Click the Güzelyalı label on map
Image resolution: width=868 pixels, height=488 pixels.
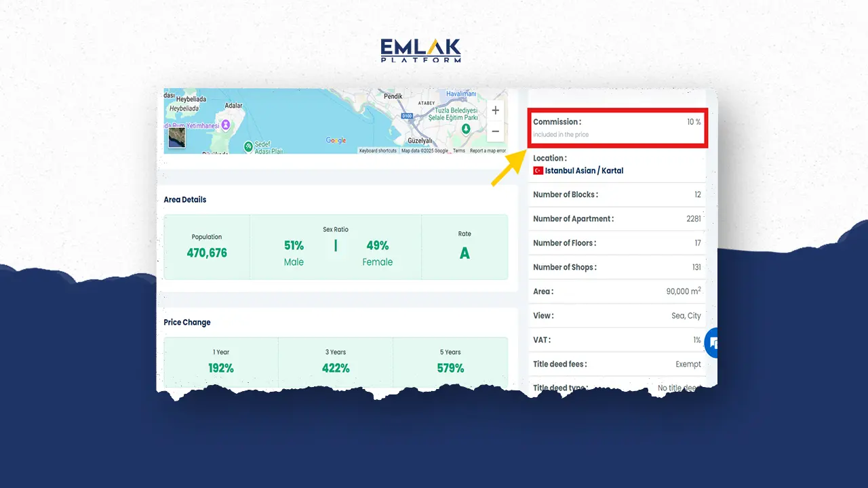(420, 141)
